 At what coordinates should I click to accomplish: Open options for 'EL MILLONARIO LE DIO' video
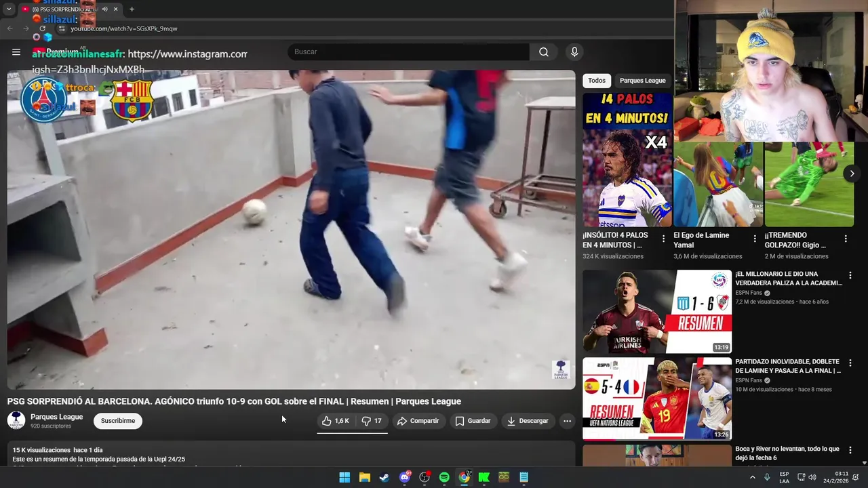(x=850, y=275)
